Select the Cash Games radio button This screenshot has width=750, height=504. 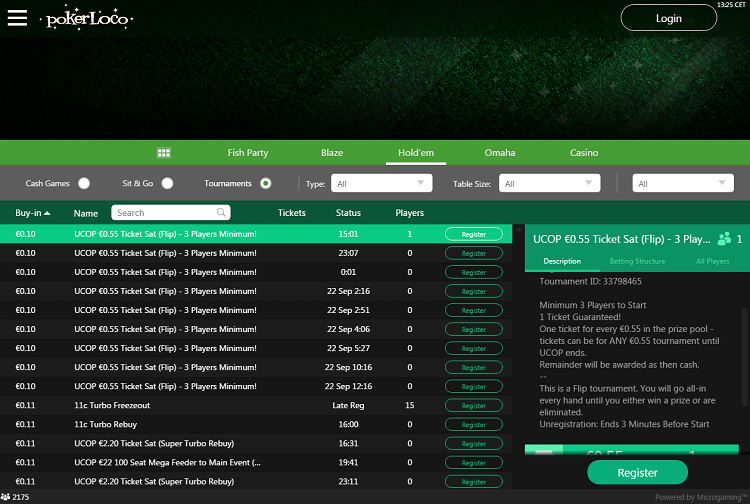(x=84, y=183)
